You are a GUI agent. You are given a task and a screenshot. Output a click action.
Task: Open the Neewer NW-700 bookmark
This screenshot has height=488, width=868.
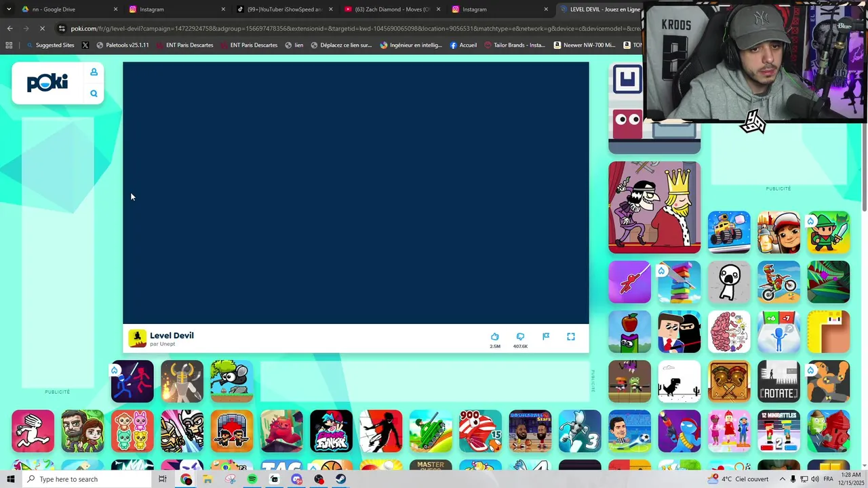click(585, 45)
